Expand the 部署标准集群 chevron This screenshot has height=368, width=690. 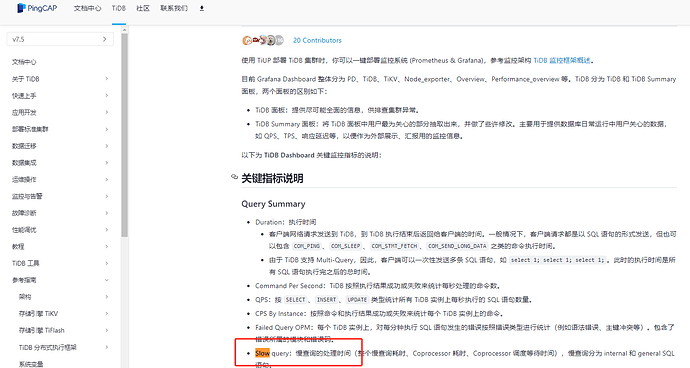pos(106,129)
